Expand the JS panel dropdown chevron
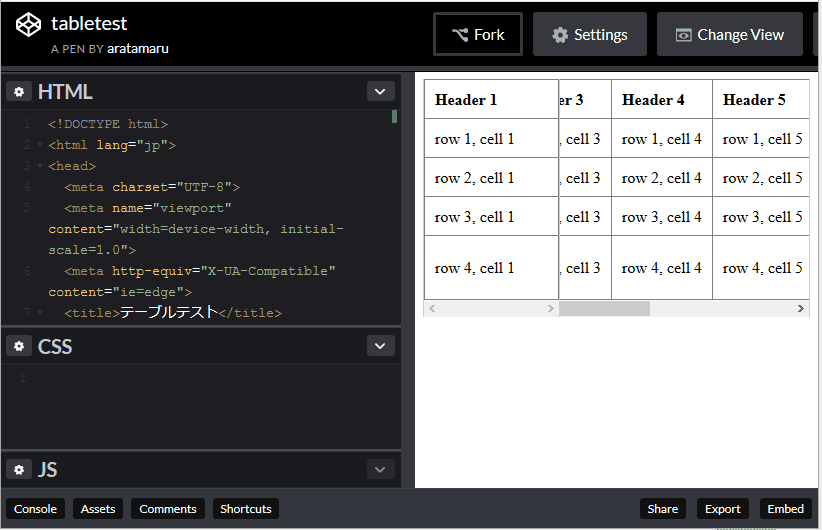Screen dimensions: 822x530 point(380,470)
